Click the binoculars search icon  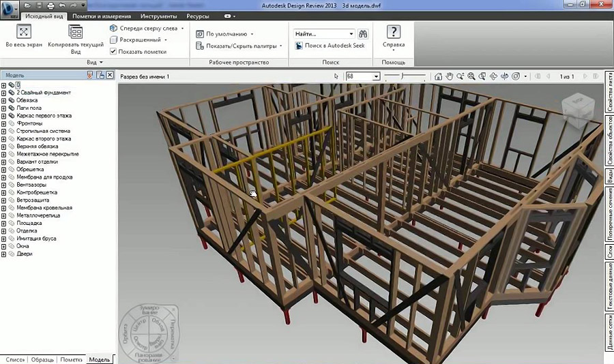point(364,33)
